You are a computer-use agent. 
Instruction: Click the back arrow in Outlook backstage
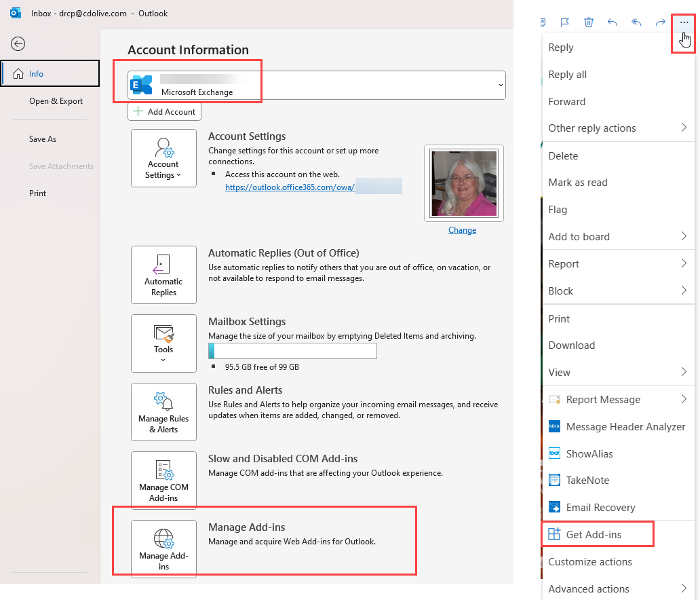(x=18, y=44)
